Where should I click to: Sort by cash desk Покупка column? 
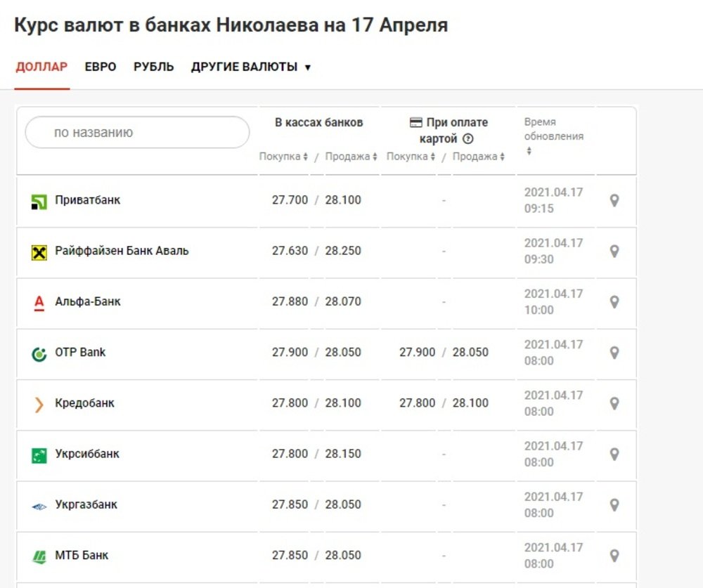(283, 157)
